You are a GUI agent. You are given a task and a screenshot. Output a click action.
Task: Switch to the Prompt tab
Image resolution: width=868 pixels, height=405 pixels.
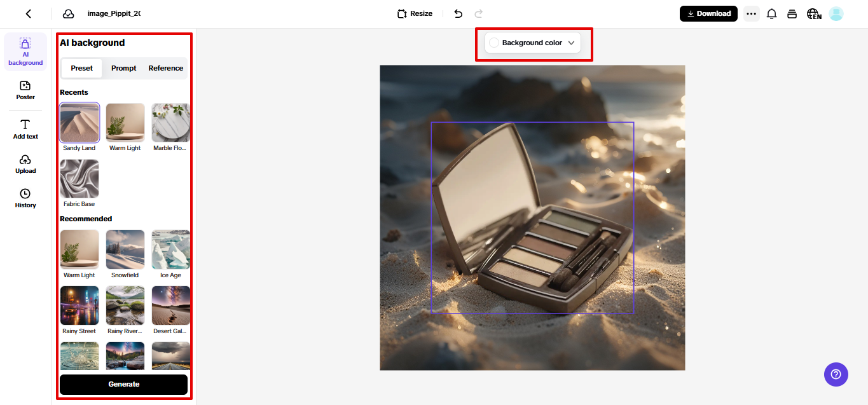tap(123, 68)
